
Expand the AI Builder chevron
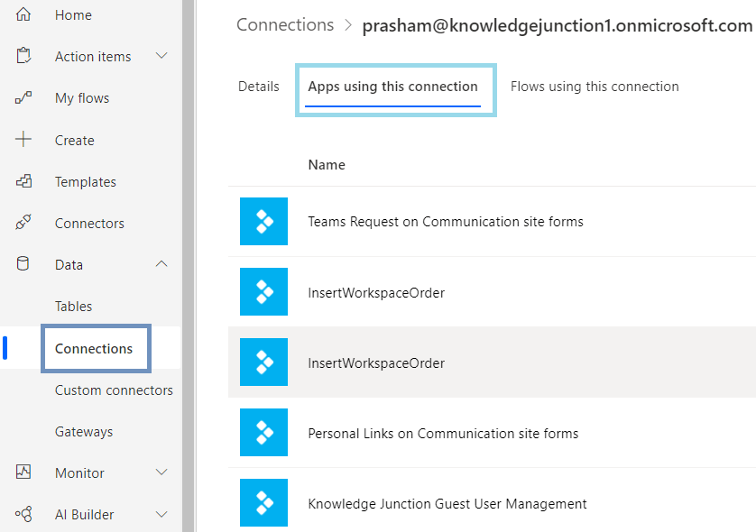click(162, 514)
